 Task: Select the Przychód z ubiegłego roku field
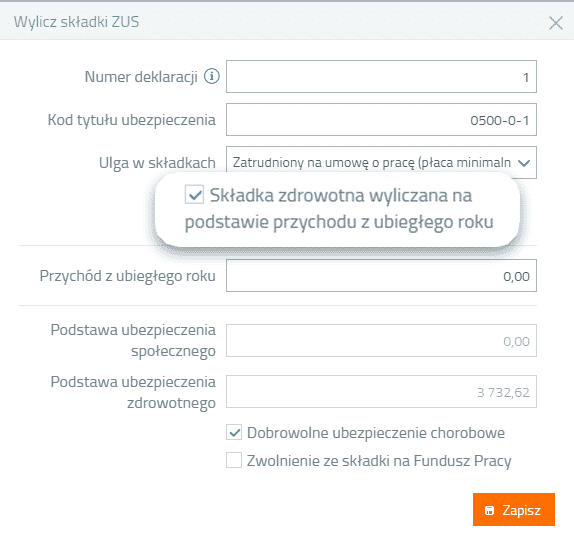[381, 276]
